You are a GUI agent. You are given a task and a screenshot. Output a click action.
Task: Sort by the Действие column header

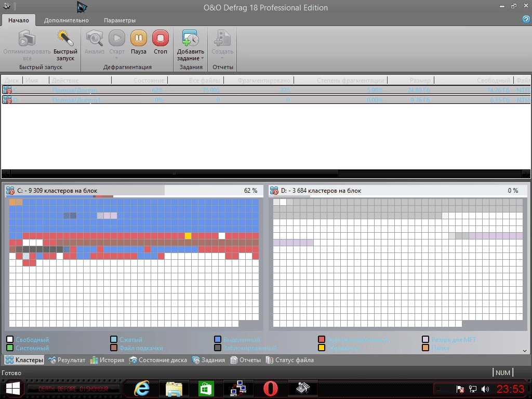click(81, 80)
